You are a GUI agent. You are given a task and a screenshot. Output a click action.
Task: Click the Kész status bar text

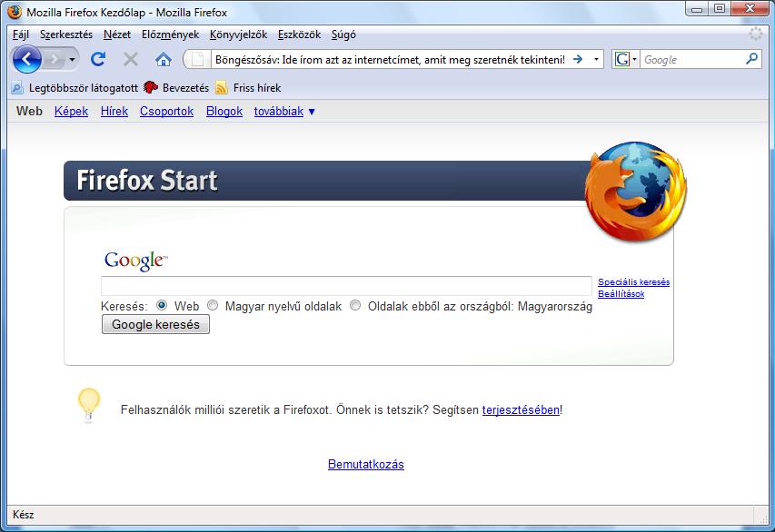(24, 515)
